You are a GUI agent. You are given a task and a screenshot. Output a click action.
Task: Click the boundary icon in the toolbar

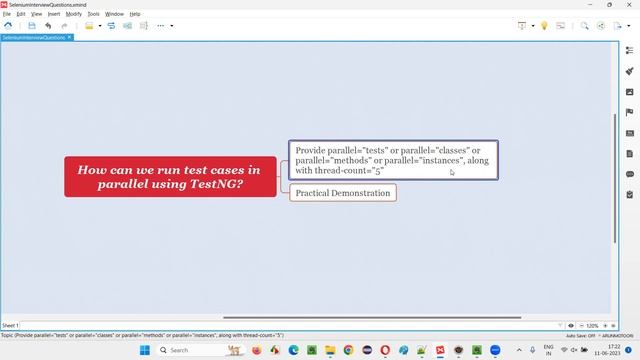[127, 26]
